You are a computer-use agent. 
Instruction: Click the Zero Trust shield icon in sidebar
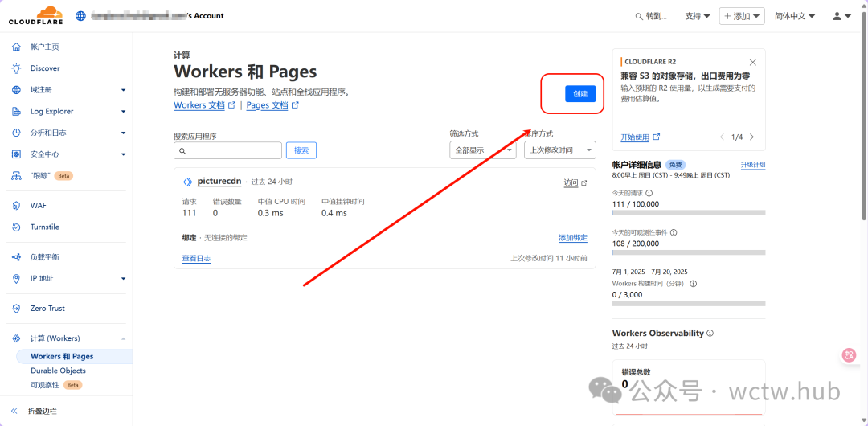[x=16, y=309]
